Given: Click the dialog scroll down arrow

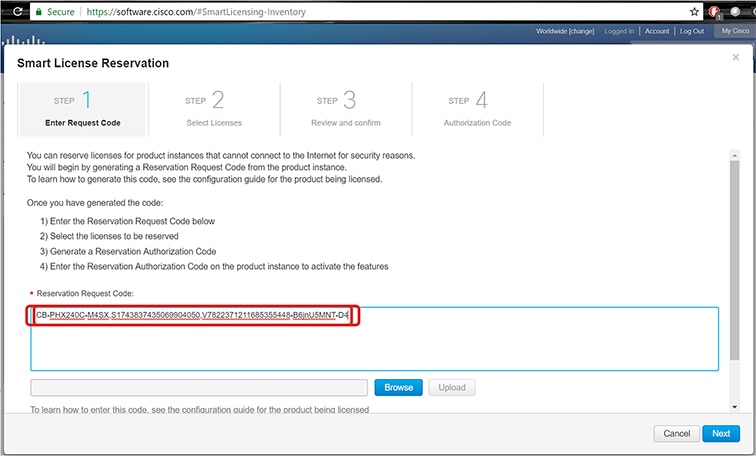Looking at the screenshot, I should point(734,407).
